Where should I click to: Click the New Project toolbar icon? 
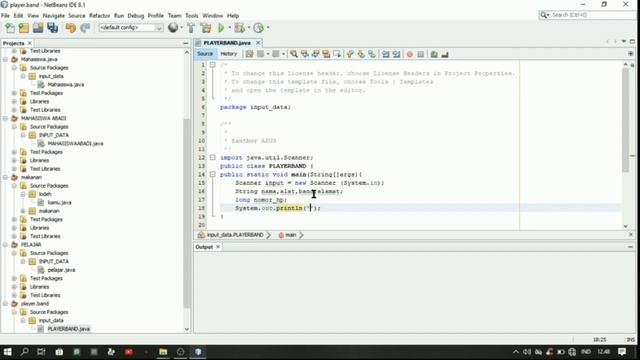click(x=24, y=28)
